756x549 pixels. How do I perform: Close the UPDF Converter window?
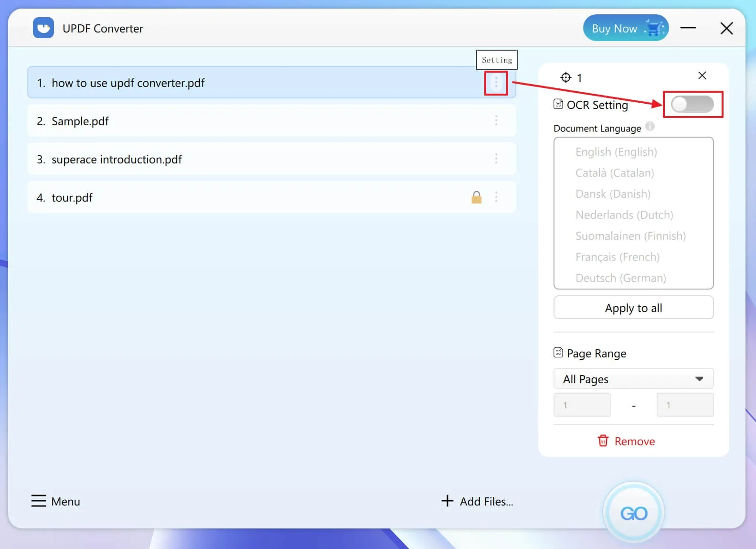726,28
